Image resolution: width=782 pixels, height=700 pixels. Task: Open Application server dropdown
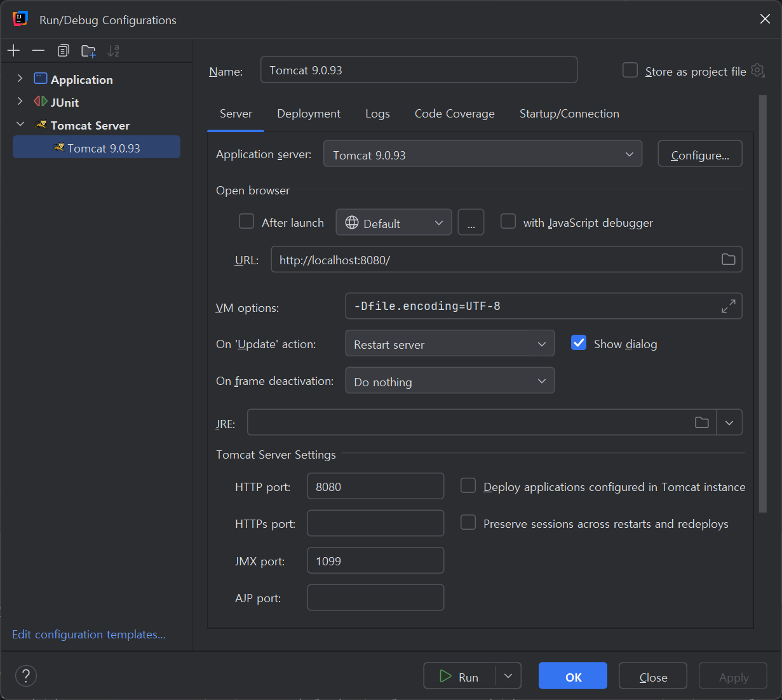(x=483, y=154)
